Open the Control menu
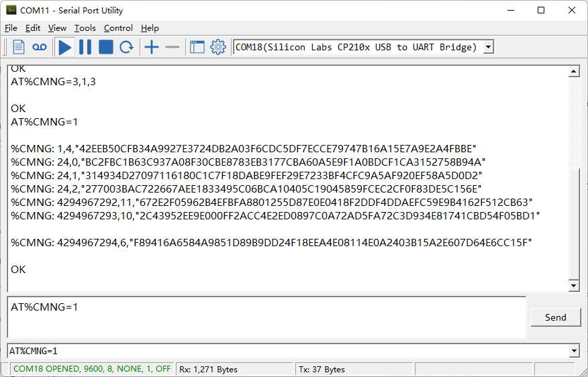 tap(119, 28)
